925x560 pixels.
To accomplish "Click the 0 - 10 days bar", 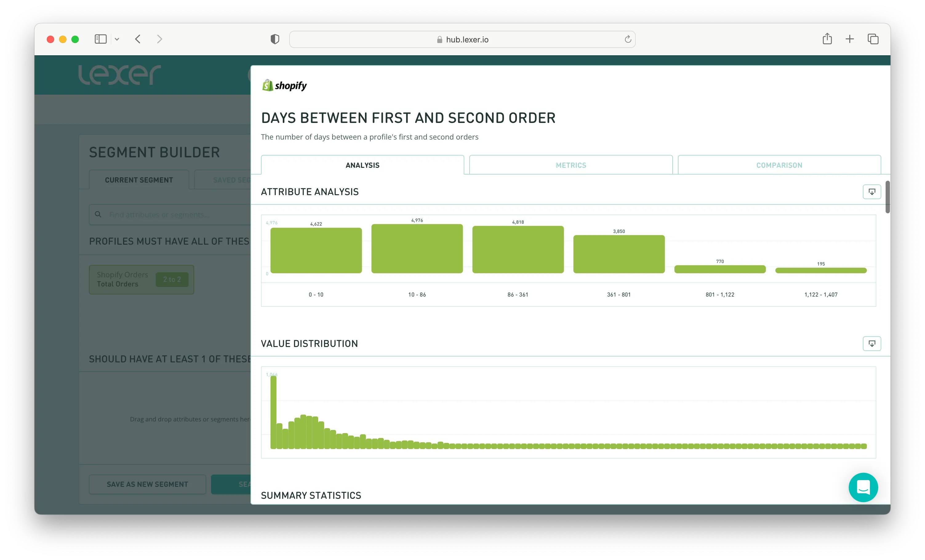I will click(316, 250).
